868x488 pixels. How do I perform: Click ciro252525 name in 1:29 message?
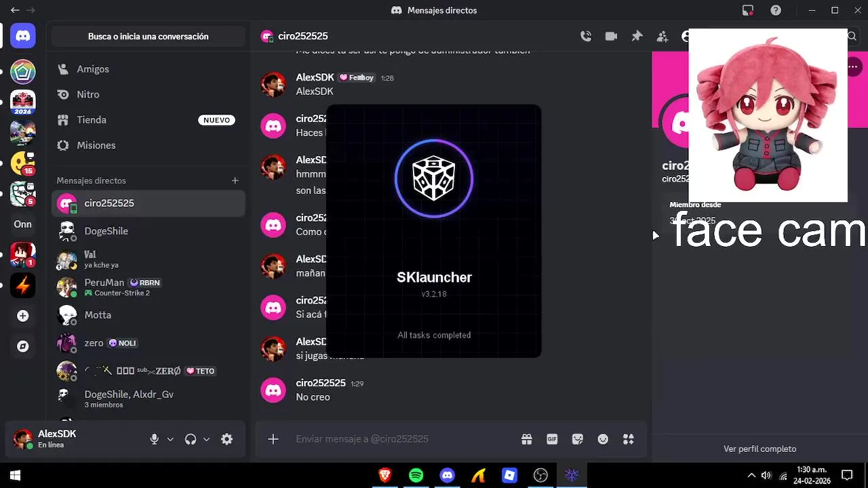pyautogui.click(x=321, y=383)
